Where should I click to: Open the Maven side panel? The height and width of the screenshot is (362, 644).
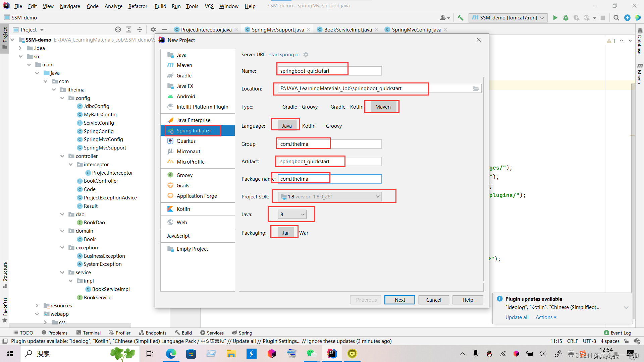(x=640, y=73)
